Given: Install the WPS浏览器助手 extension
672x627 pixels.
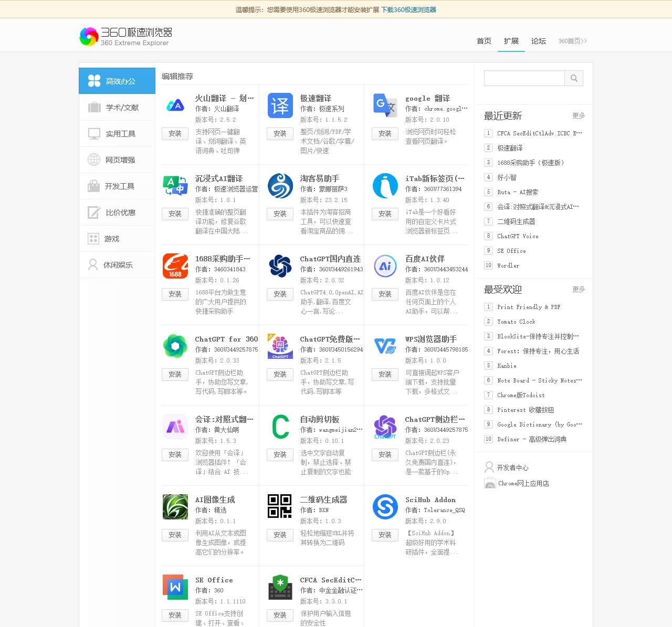Looking at the screenshot, I should (x=385, y=375).
